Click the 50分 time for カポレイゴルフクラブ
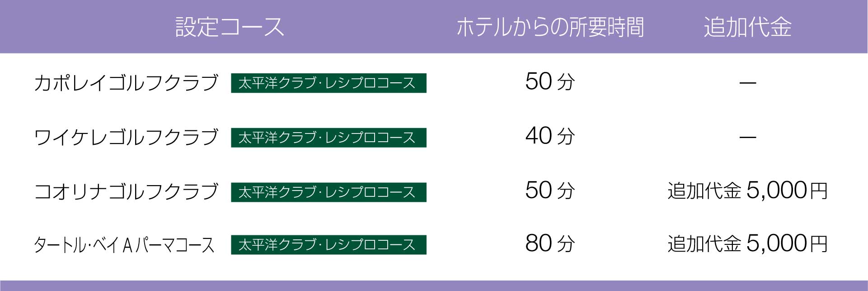The width and height of the screenshot is (868, 291). pos(549,82)
